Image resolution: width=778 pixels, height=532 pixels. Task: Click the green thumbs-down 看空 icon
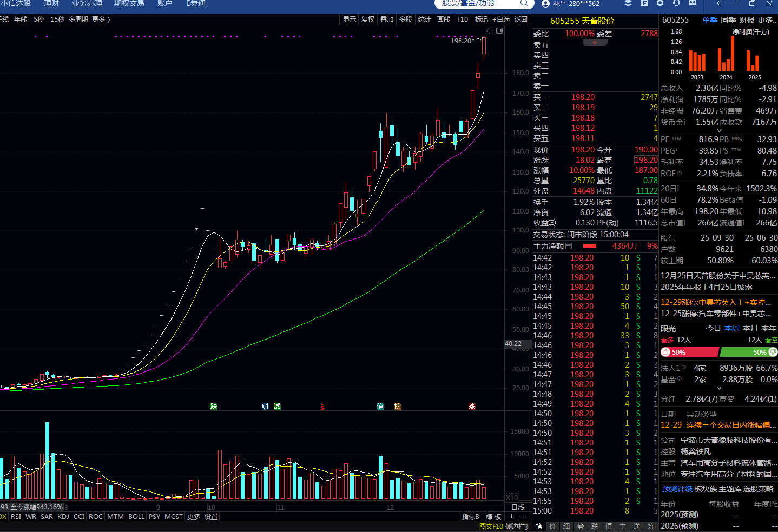tap(773, 352)
